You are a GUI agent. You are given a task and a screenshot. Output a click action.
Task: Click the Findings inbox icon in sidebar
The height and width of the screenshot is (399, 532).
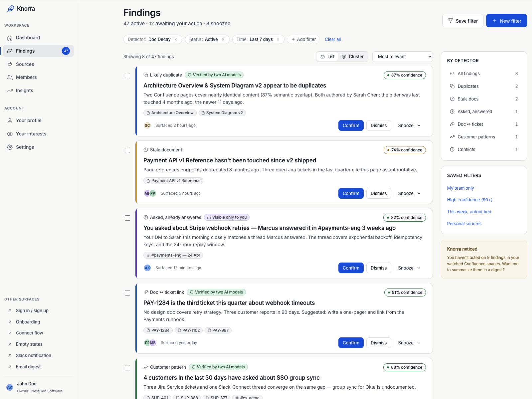[x=10, y=51]
